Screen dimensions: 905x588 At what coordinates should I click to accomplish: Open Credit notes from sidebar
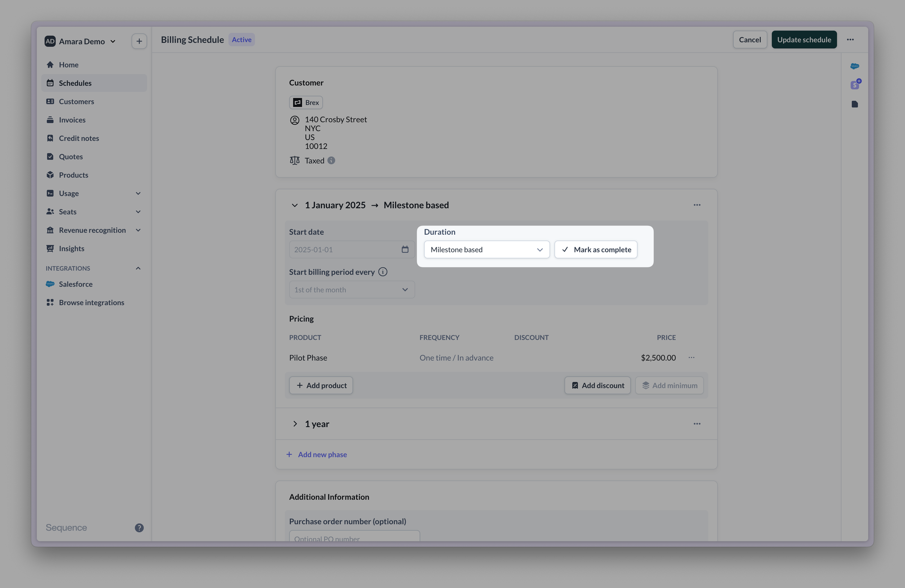94,138
